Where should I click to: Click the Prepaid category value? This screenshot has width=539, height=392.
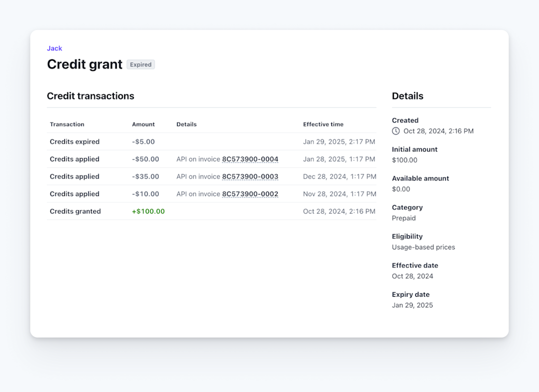403,218
